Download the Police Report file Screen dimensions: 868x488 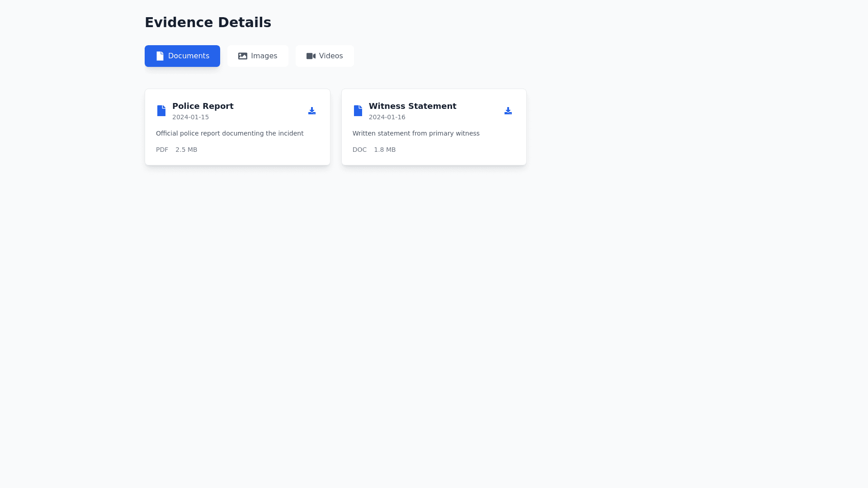click(312, 111)
